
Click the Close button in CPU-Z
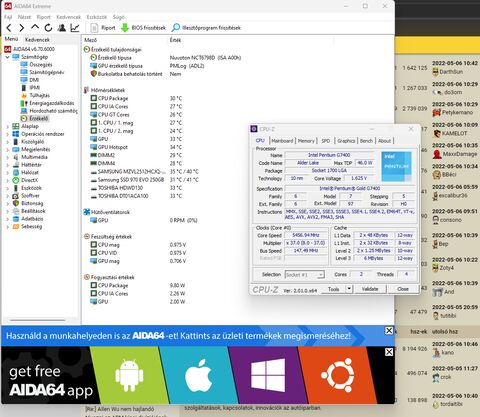click(x=403, y=289)
